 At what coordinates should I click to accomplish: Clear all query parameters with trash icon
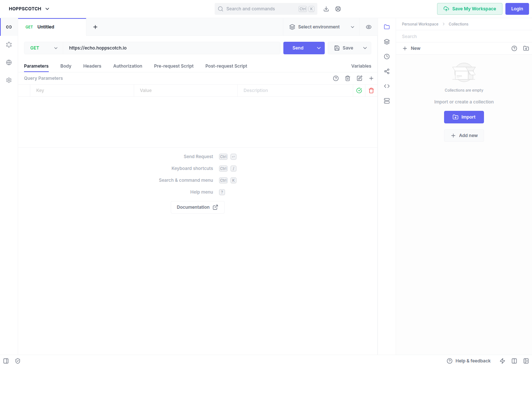348,78
